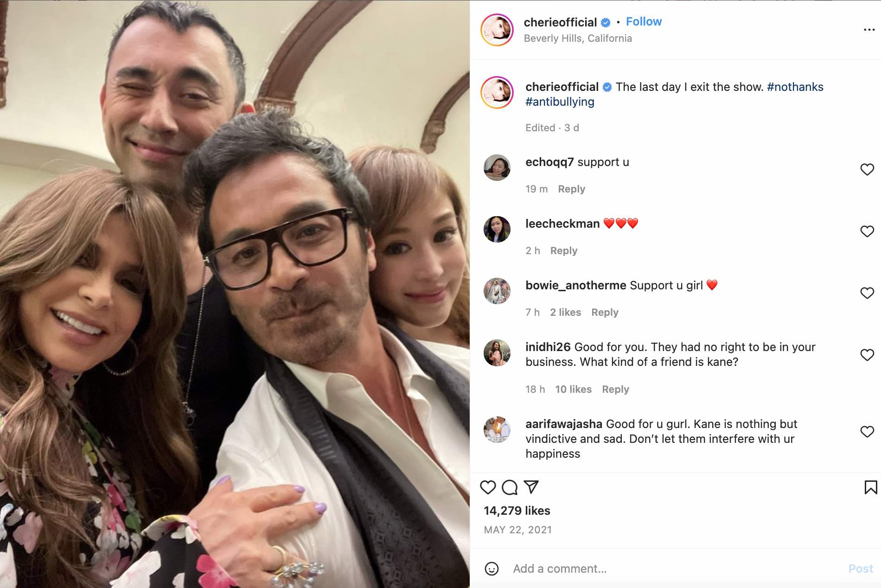Like the post with heart icon
881x588 pixels.
click(x=488, y=487)
